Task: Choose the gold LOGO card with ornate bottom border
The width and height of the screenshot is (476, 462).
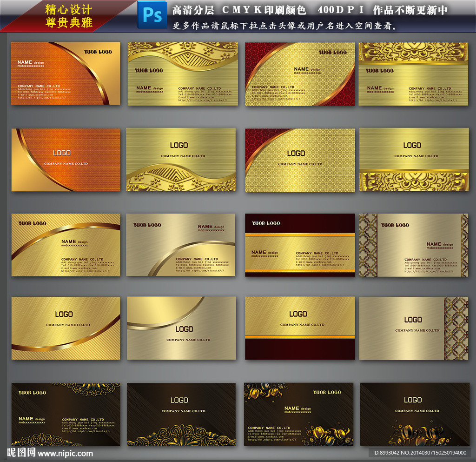Action: point(413,160)
